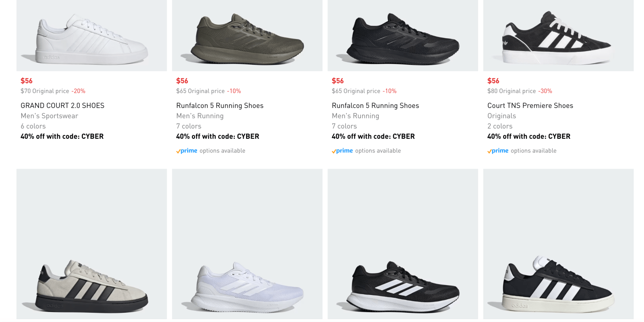Click the Runfalcon 5 Running Shoes title
Screen dimensions: 644x322
(219, 105)
